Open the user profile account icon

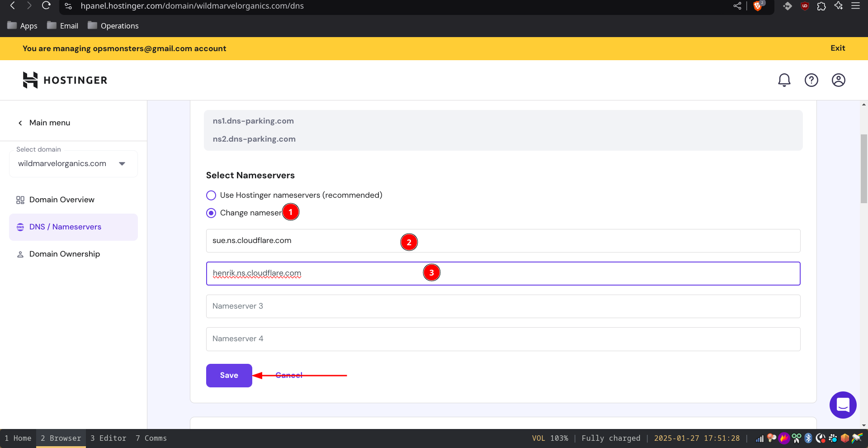(838, 80)
